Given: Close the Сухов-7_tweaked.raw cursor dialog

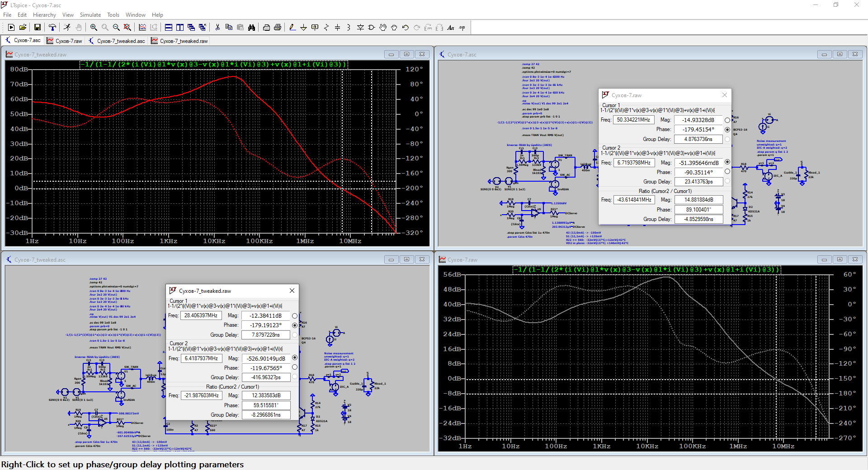Looking at the screenshot, I should (x=292, y=291).
